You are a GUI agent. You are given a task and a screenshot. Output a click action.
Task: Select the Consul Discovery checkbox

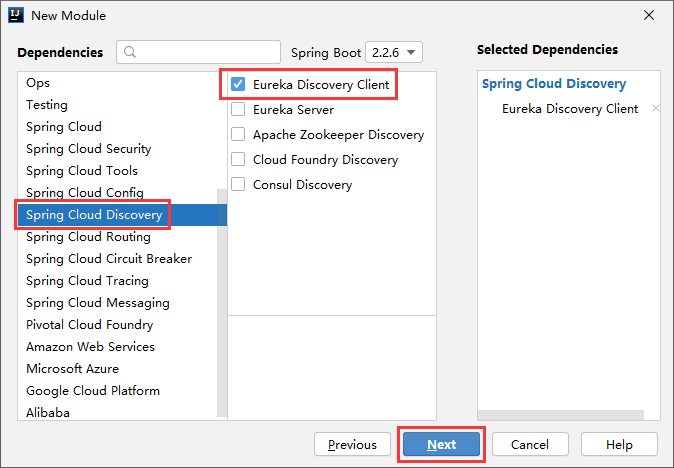238,185
